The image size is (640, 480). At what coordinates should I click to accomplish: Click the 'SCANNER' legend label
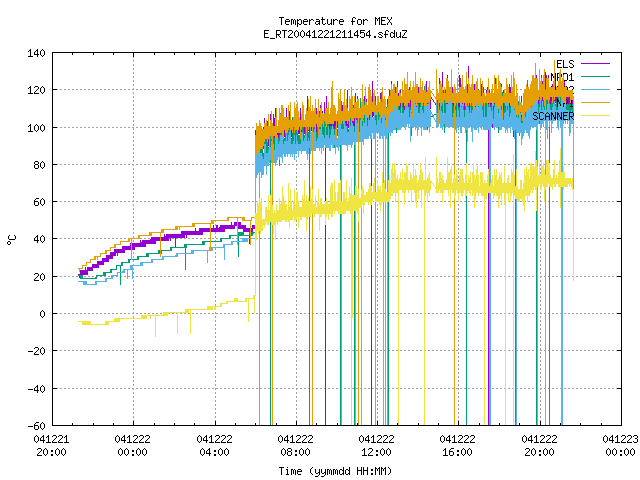tap(553, 116)
